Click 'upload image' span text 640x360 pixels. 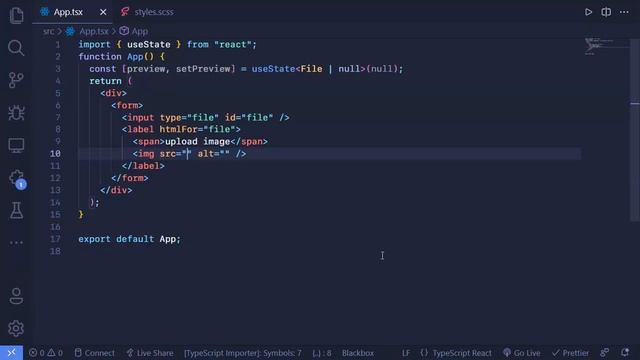click(198, 142)
